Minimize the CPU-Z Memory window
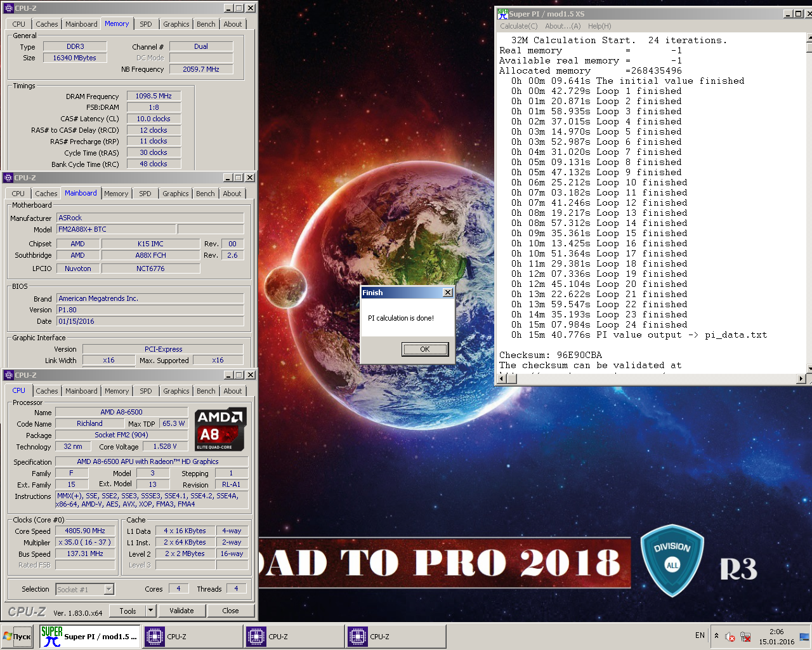Image resolution: width=812 pixels, height=650 pixels. [x=228, y=8]
